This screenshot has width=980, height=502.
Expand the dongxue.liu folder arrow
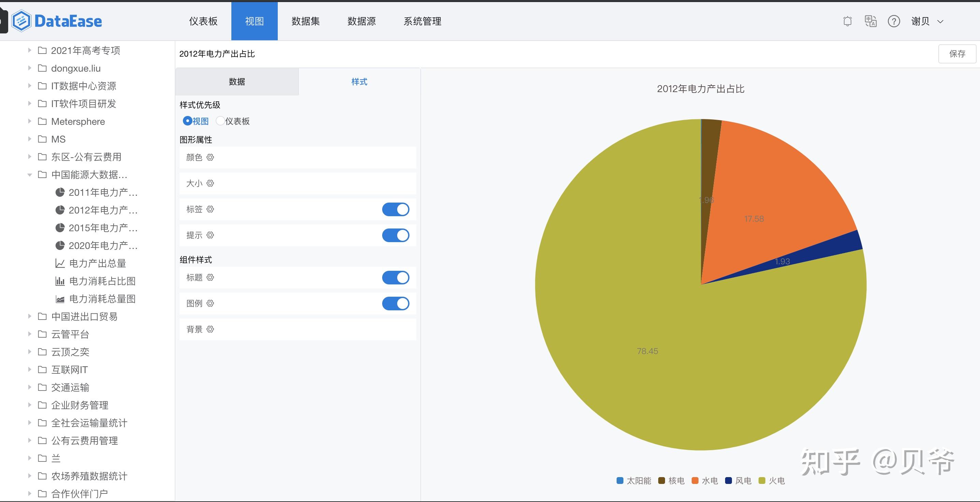pyautogui.click(x=29, y=68)
